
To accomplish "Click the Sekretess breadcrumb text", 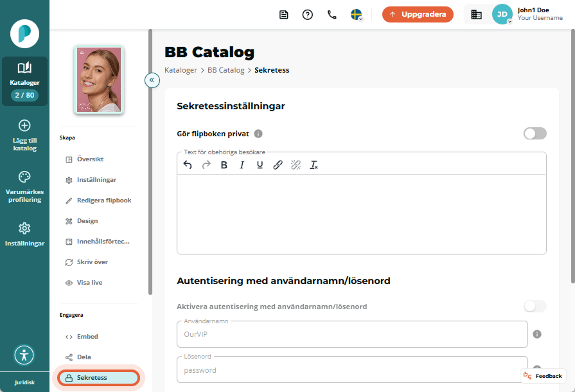I will tap(272, 70).
